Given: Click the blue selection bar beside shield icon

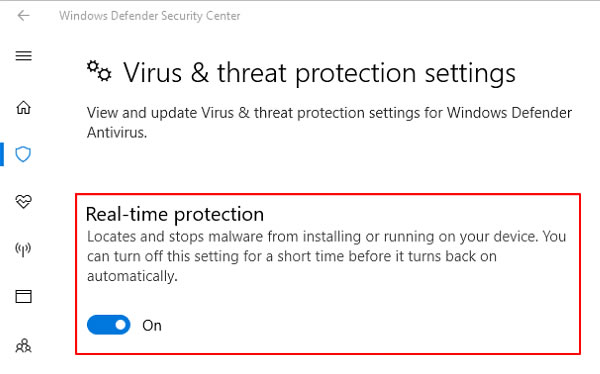Looking at the screenshot, I should pos(2,154).
